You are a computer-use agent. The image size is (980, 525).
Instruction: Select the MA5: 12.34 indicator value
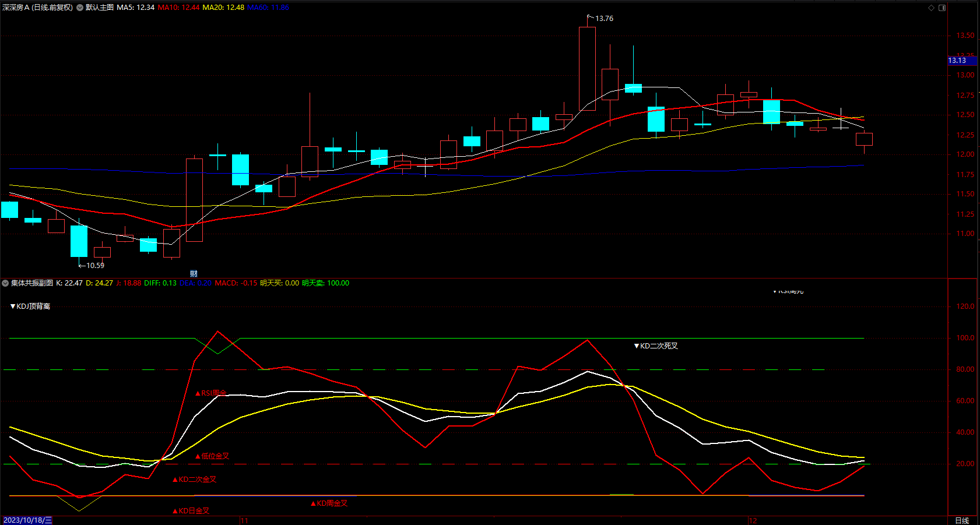[x=136, y=8]
